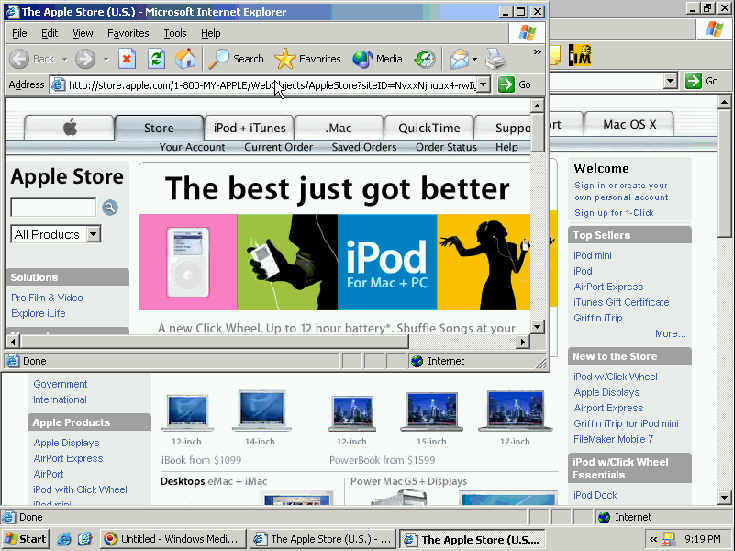Click the store search magnifier button
The height and width of the screenshot is (551, 735).
[110, 207]
